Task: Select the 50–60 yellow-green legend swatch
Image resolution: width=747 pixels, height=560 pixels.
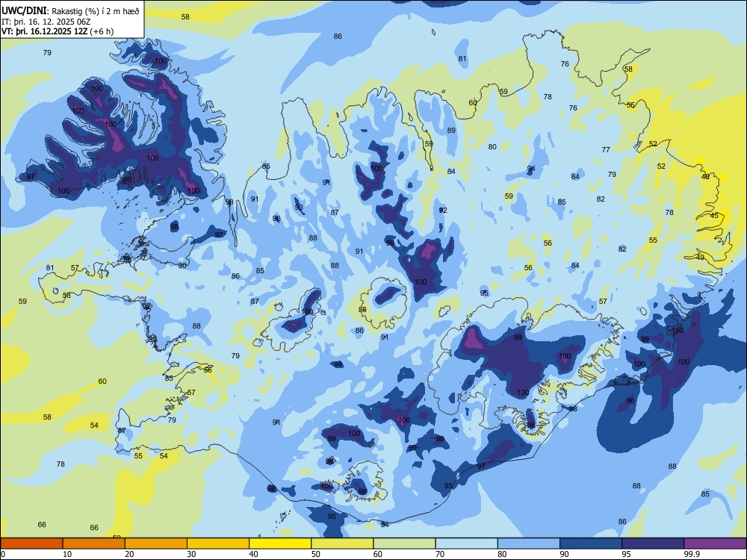Action: tap(342, 544)
